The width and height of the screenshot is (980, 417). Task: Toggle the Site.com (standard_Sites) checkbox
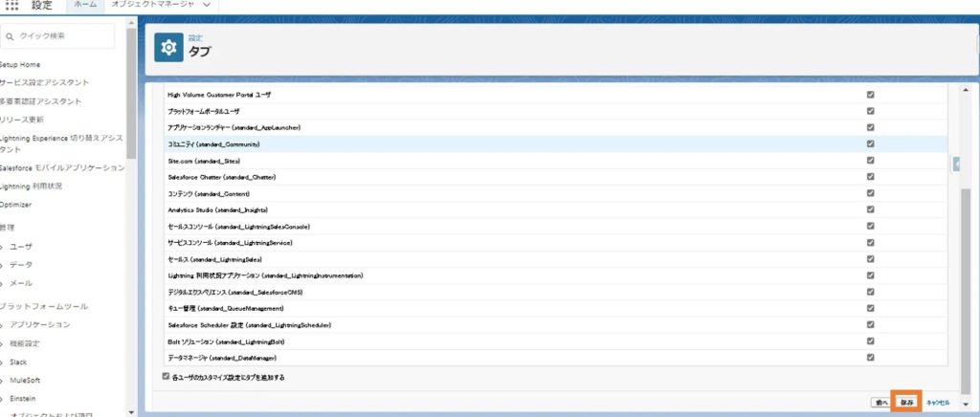(x=870, y=161)
